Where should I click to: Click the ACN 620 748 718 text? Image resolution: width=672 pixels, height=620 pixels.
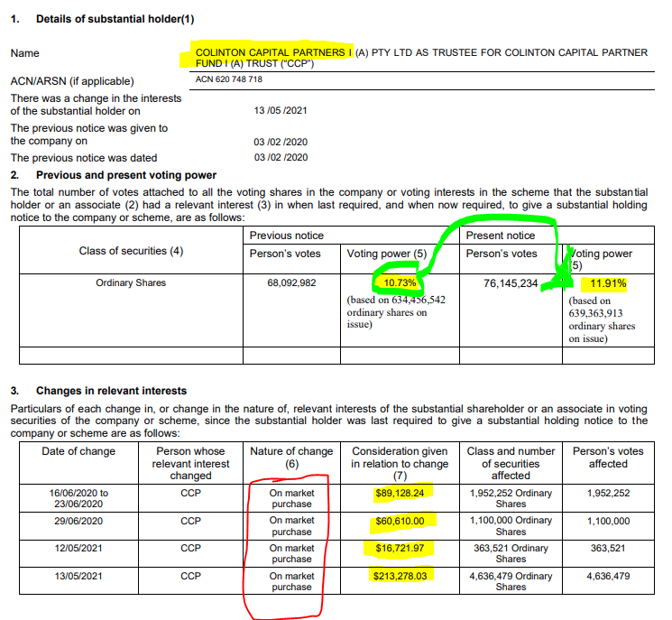tap(229, 79)
